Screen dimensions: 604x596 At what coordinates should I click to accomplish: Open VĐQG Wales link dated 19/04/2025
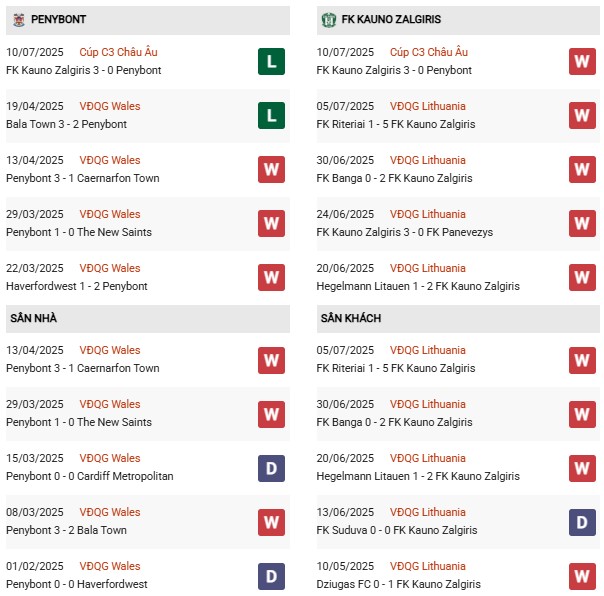click(x=112, y=106)
